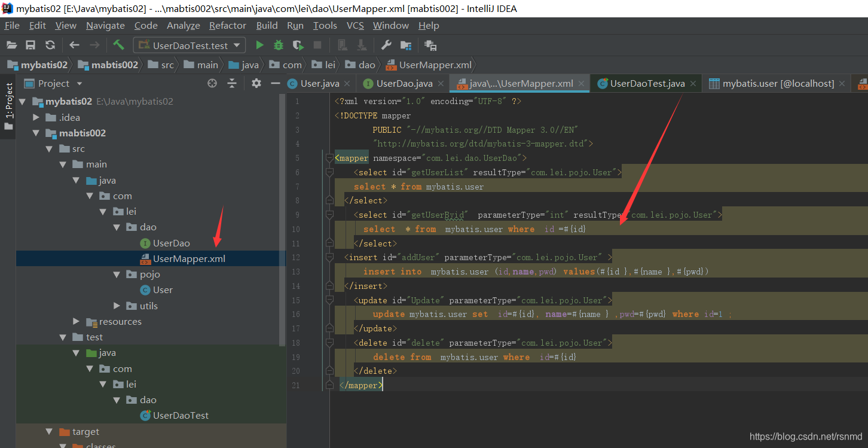The width and height of the screenshot is (868, 448).
Task: Click the Project panel vertical scrollbar
Action: [283, 219]
